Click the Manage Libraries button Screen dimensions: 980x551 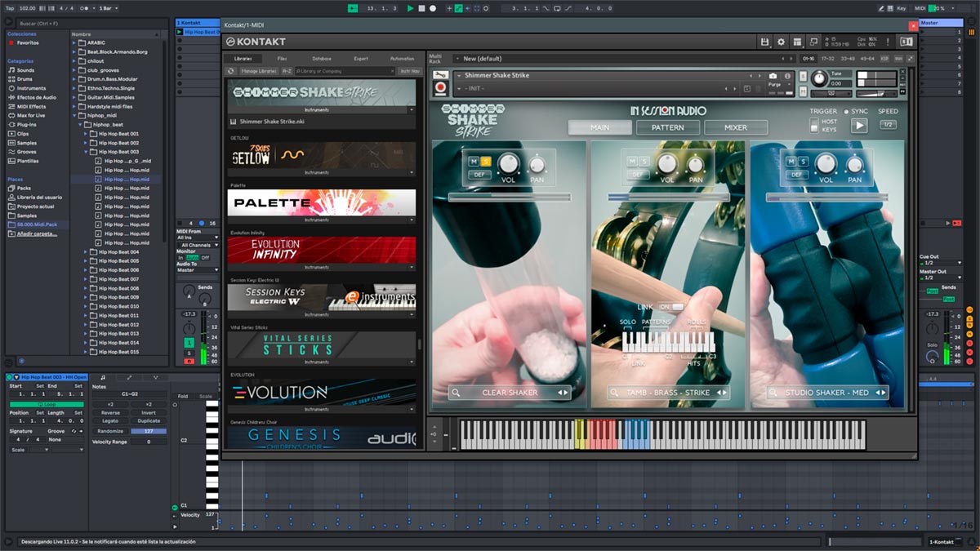[259, 71]
